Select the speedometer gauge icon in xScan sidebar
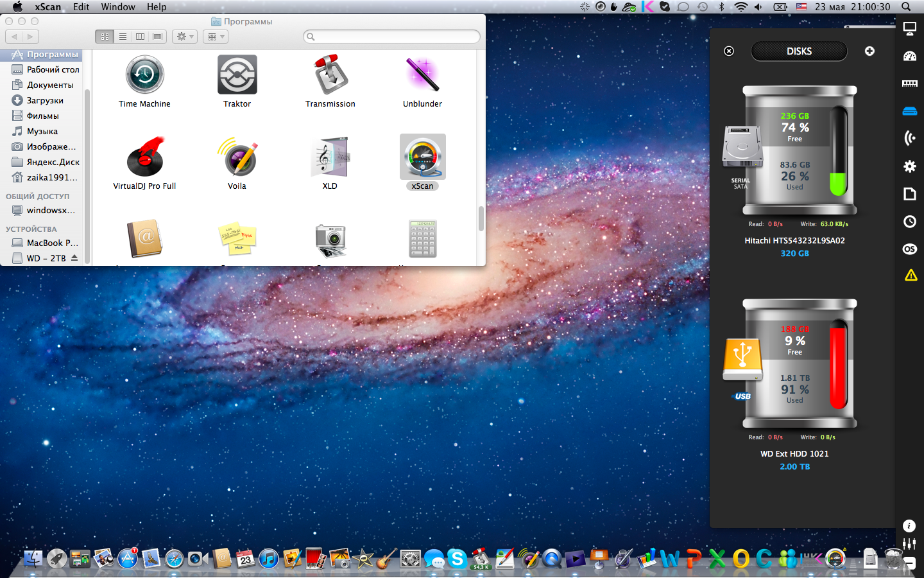The height and width of the screenshot is (578, 924). click(x=909, y=57)
